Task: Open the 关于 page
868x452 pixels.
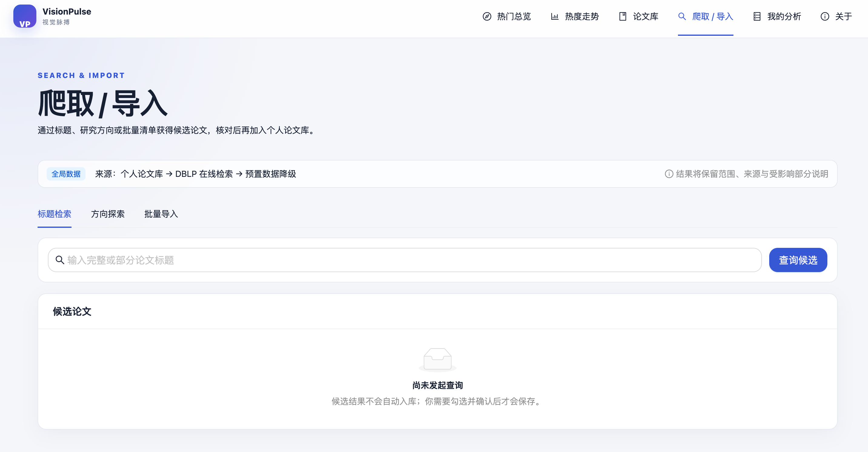Action: coord(836,16)
